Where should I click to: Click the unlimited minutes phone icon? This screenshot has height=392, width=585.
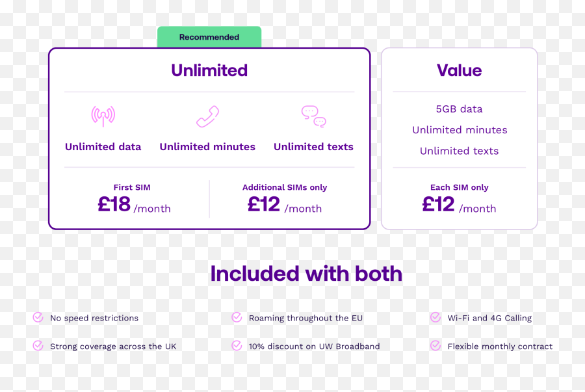(x=208, y=116)
